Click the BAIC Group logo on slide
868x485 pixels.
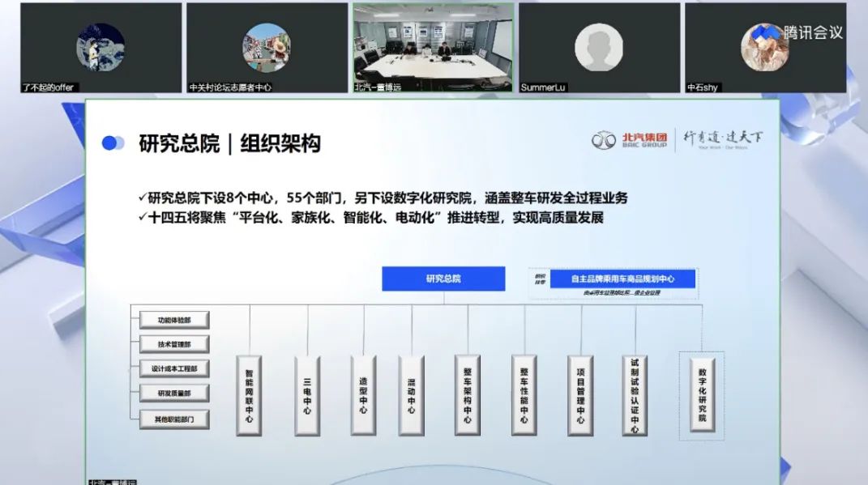click(629, 140)
